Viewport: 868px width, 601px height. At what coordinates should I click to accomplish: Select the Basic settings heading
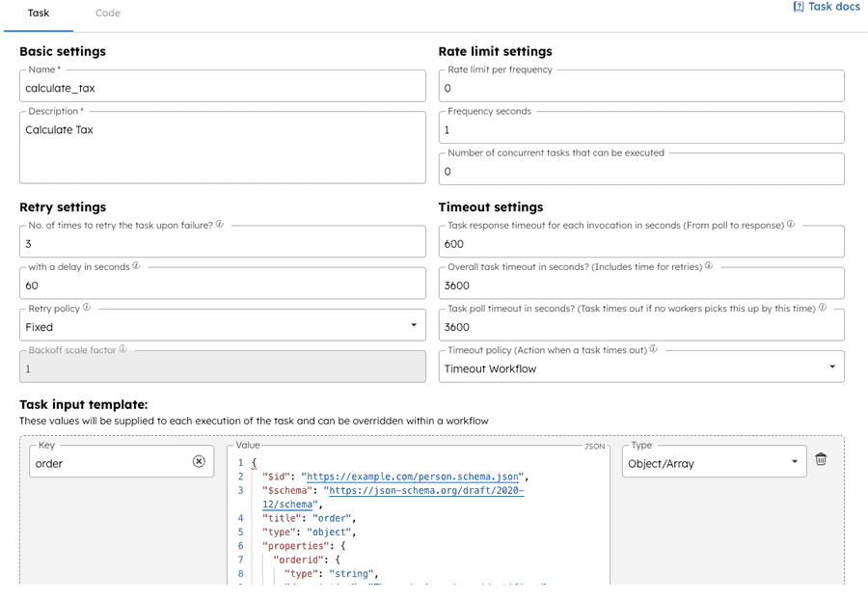(x=63, y=51)
